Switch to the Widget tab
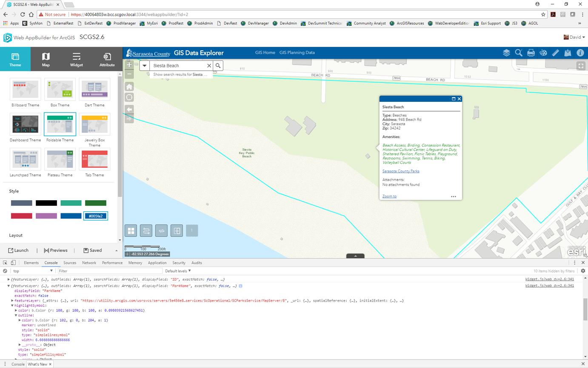Image resolution: width=588 pixels, height=368 pixels. click(77, 59)
